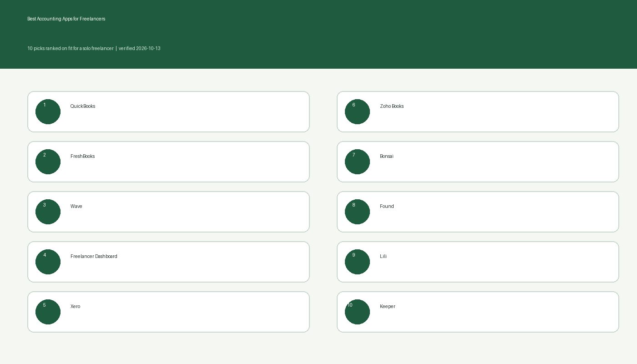Open the QuickBooks name in the list
This screenshot has width=637, height=364.
(x=83, y=106)
